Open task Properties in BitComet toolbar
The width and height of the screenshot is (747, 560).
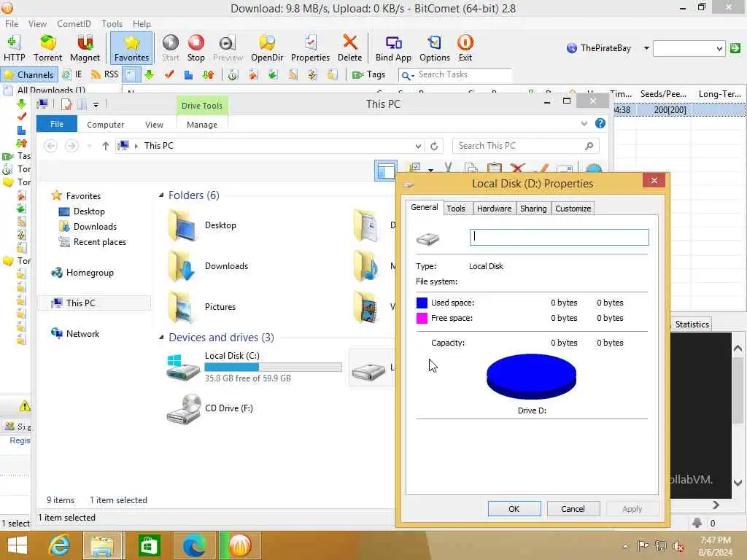[310, 48]
